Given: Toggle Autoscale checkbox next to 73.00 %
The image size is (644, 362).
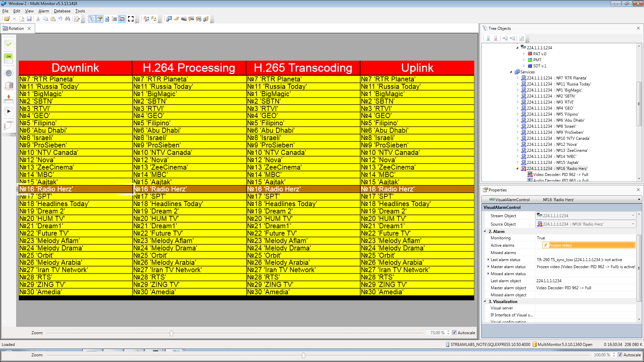Looking at the screenshot, I should coord(454,333).
